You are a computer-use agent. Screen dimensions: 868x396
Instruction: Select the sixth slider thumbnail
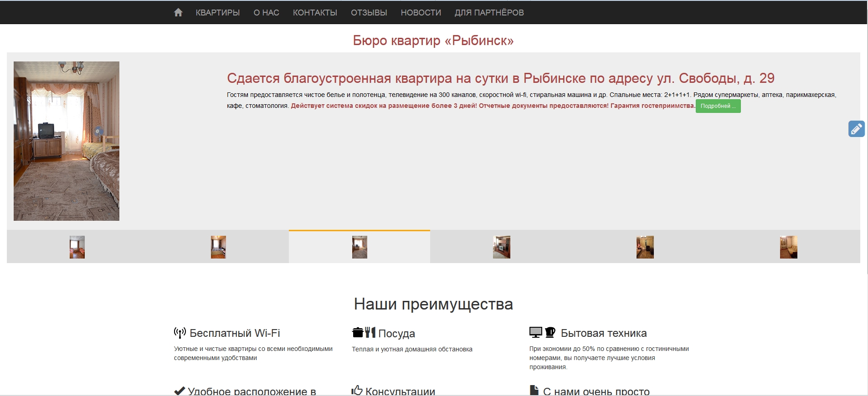coord(789,247)
